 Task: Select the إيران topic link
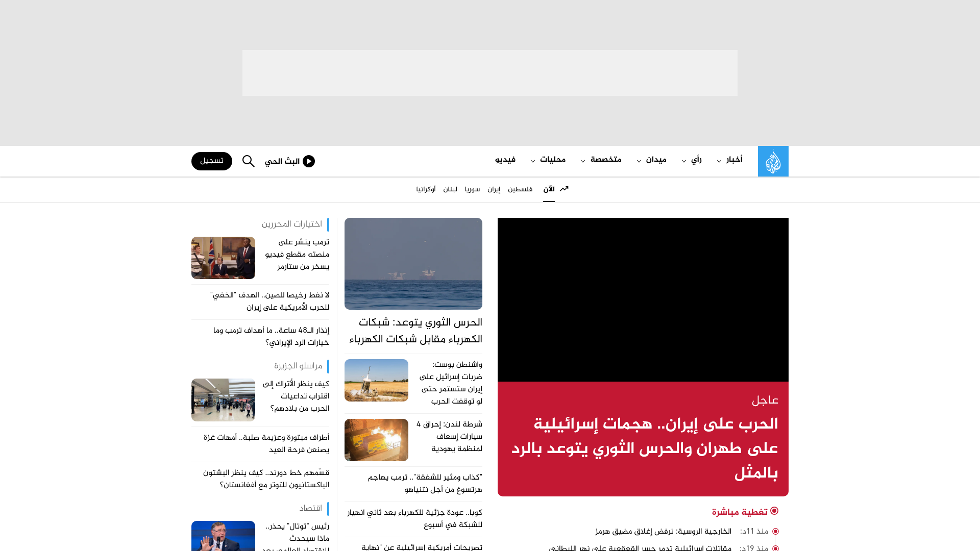494,190
